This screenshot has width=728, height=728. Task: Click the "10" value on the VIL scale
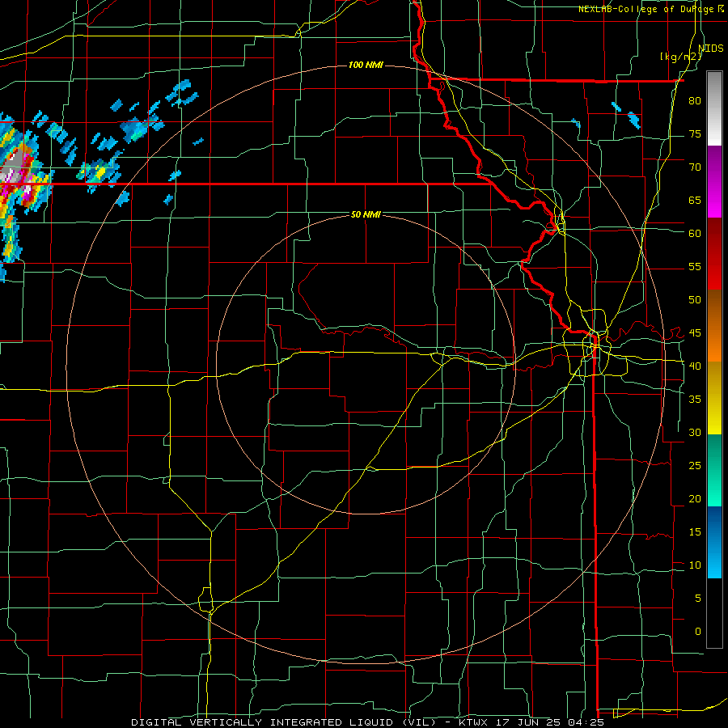[x=695, y=565]
